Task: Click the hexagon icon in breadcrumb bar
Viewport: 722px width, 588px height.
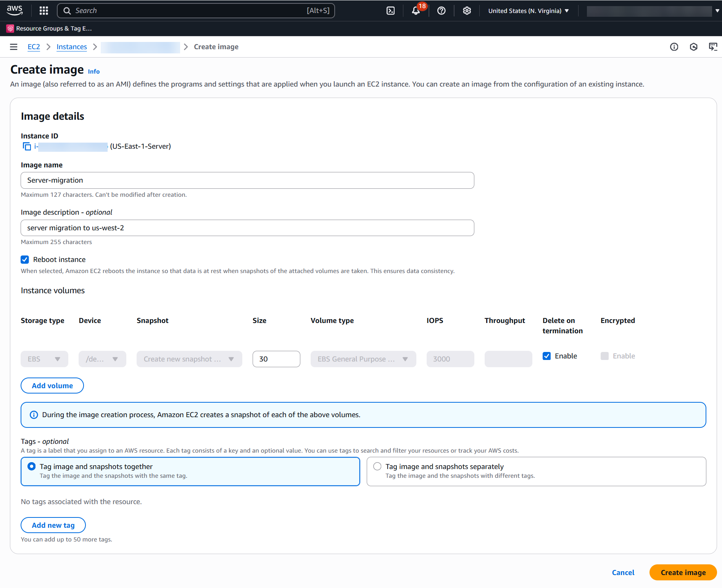Action: 694,47
